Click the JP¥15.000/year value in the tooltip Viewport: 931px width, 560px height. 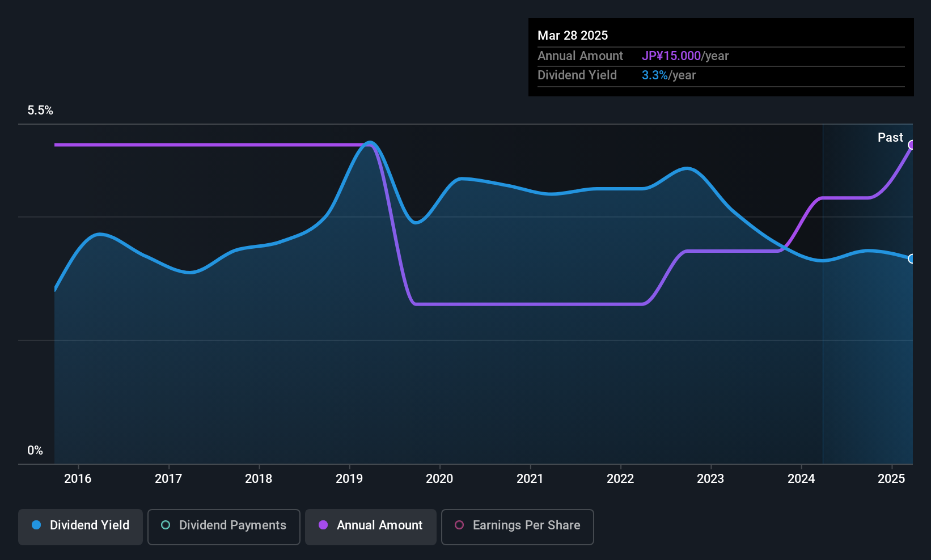pyautogui.click(x=685, y=56)
